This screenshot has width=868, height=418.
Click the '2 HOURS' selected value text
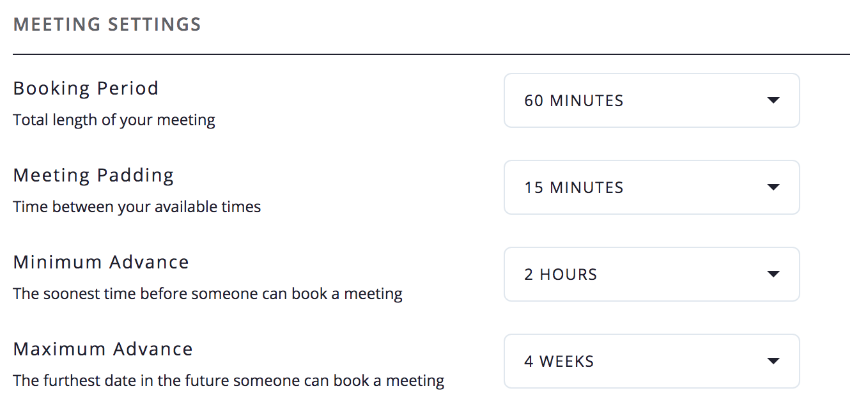pyautogui.click(x=561, y=275)
